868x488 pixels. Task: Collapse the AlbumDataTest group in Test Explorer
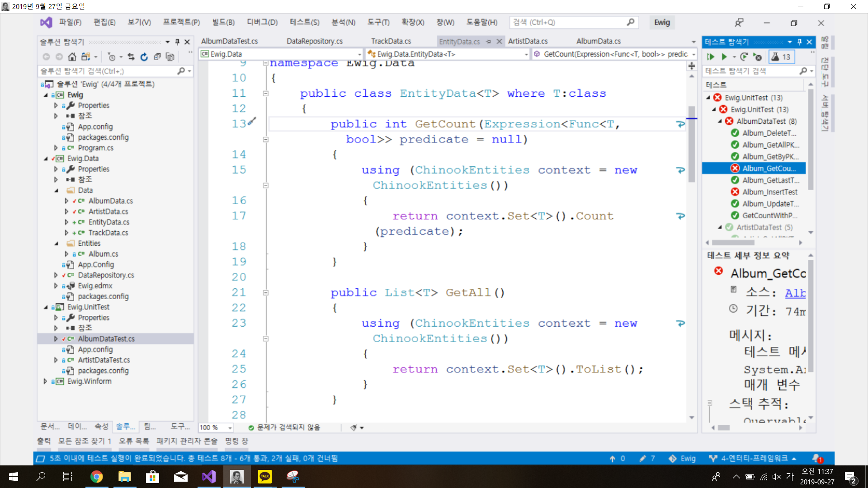(x=720, y=121)
